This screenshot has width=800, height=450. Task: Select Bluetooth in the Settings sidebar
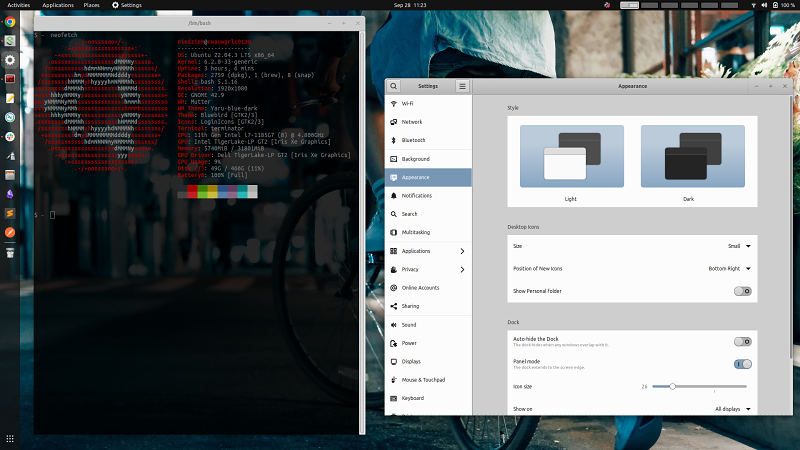pyautogui.click(x=413, y=140)
